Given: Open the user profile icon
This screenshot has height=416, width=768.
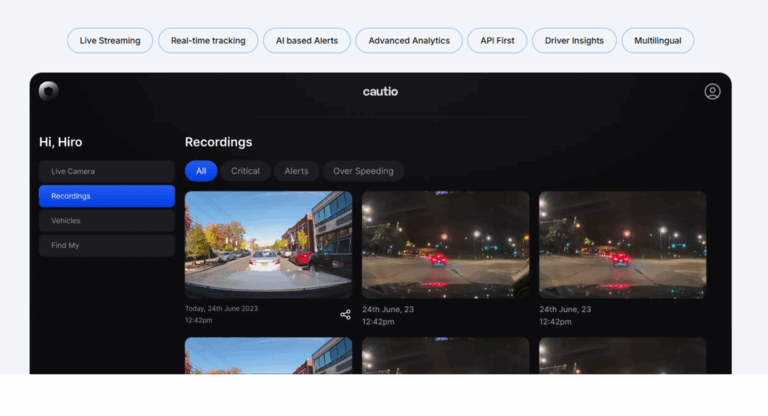Looking at the screenshot, I should pyautogui.click(x=712, y=92).
